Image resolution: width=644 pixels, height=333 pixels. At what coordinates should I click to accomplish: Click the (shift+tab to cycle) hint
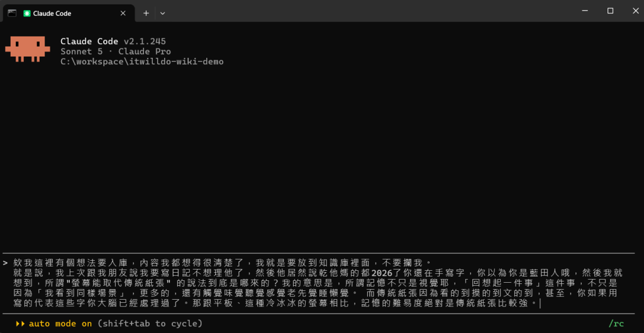click(x=150, y=324)
